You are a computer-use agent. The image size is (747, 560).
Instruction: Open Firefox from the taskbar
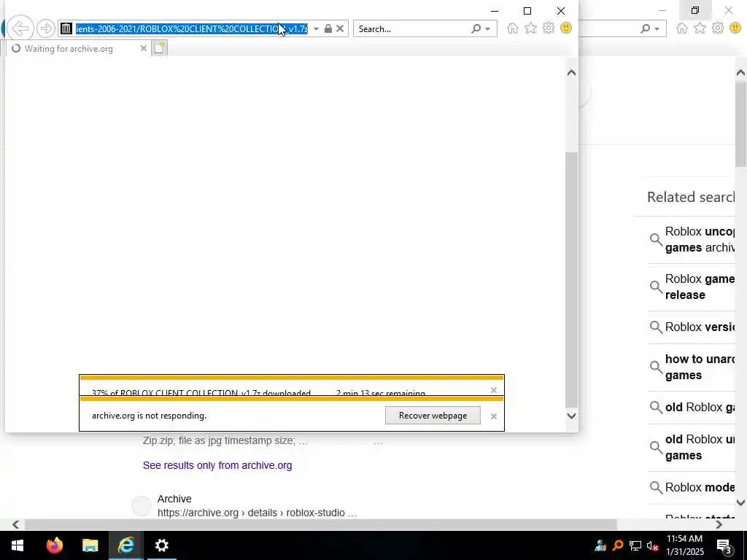(54, 545)
